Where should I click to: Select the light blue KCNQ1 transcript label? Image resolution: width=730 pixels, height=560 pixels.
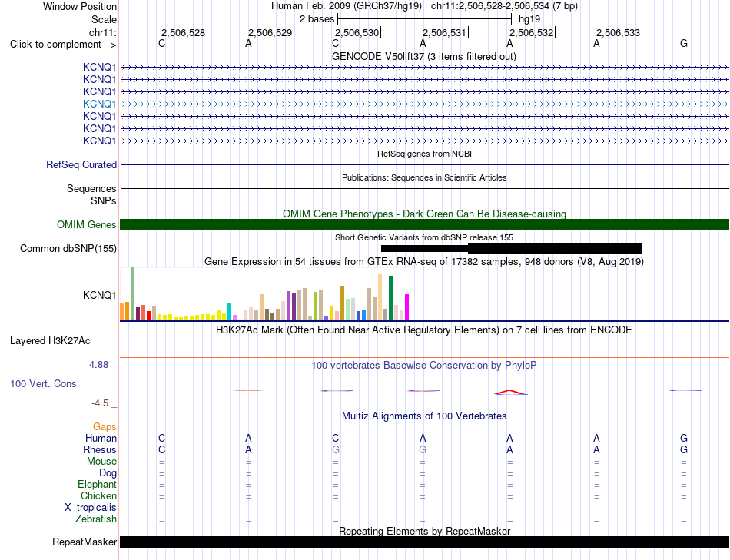coord(100,104)
